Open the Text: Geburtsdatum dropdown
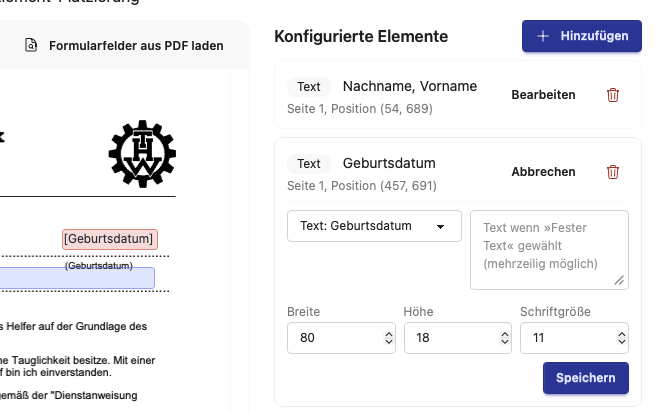The width and height of the screenshot is (653, 412). 374,226
